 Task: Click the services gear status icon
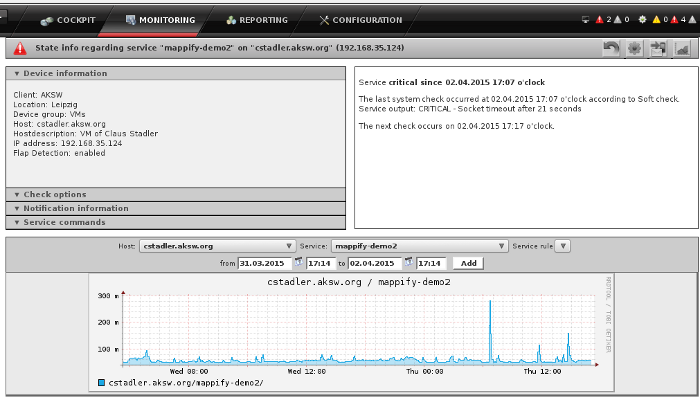(x=642, y=19)
